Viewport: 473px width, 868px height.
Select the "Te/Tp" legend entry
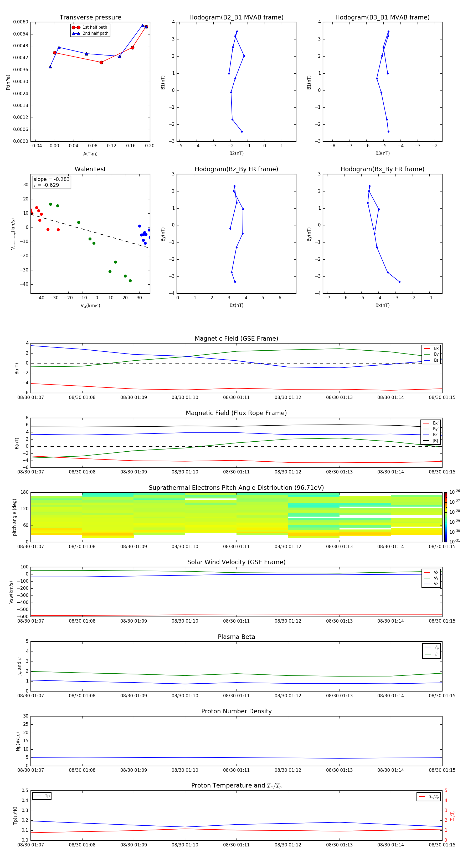click(429, 796)
